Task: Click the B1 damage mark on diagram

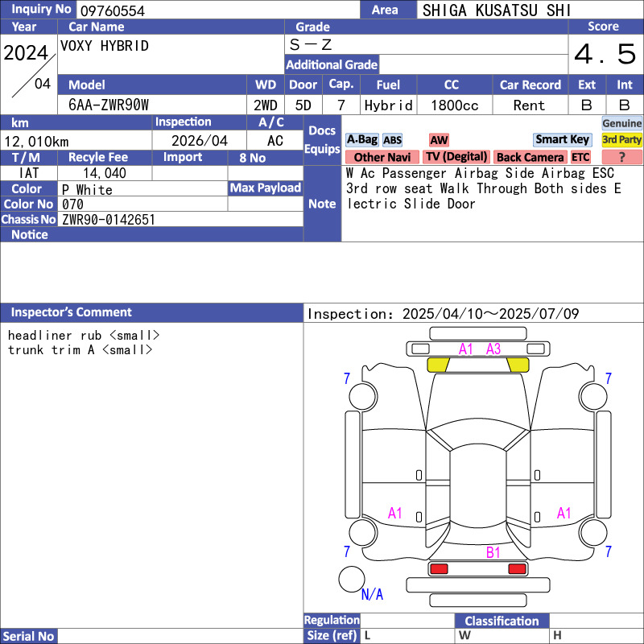Action: pos(493,552)
